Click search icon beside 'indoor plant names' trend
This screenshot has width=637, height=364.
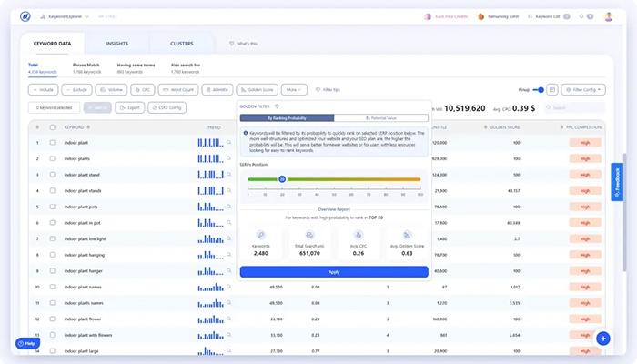(x=229, y=287)
